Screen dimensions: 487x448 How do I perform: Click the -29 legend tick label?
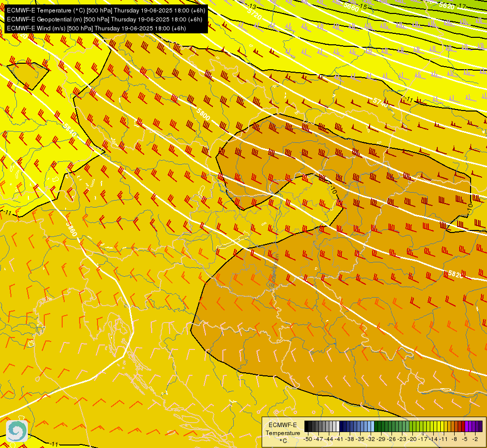[381, 439]
